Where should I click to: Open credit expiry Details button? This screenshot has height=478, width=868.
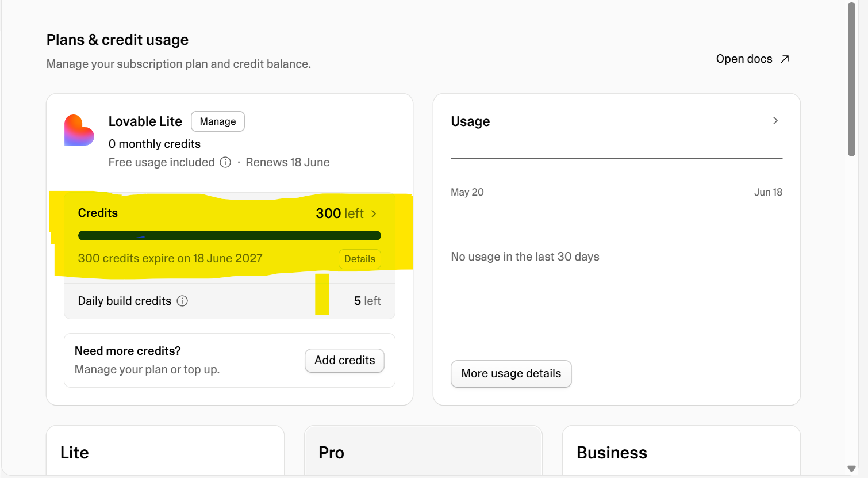(360, 259)
